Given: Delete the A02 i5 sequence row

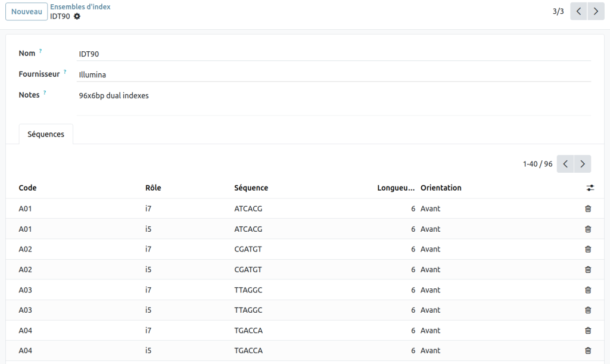Looking at the screenshot, I should (x=588, y=269).
